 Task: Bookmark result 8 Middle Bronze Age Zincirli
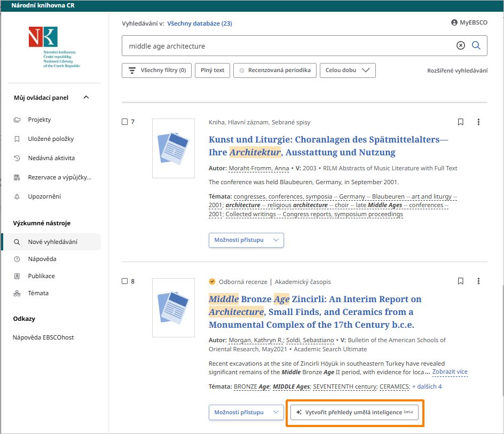[x=461, y=281]
